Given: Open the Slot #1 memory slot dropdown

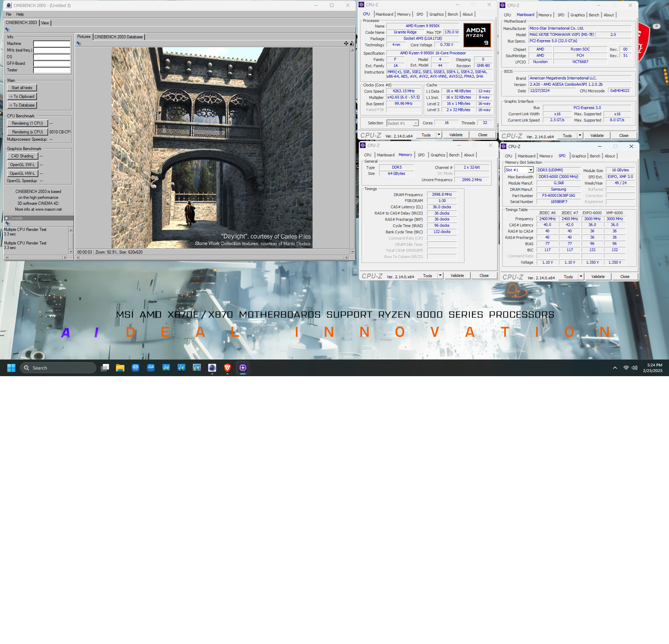Looking at the screenshot, I should [x=519, y=170].
